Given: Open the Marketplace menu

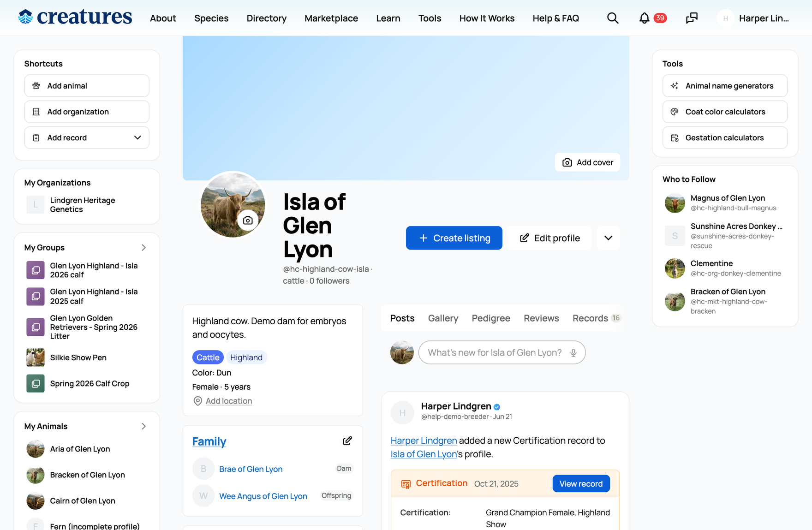Looking at the screenshot, I should [x=331, y=18].
